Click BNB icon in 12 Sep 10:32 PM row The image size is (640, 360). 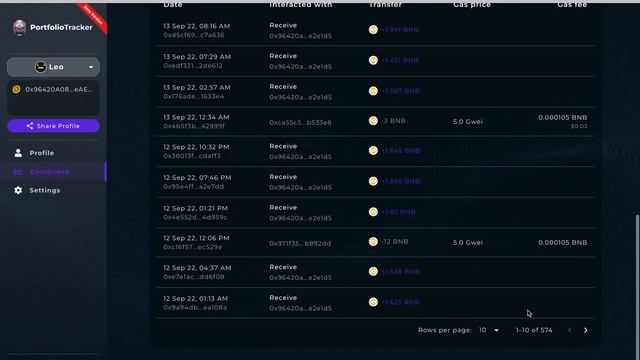point(373,150)
